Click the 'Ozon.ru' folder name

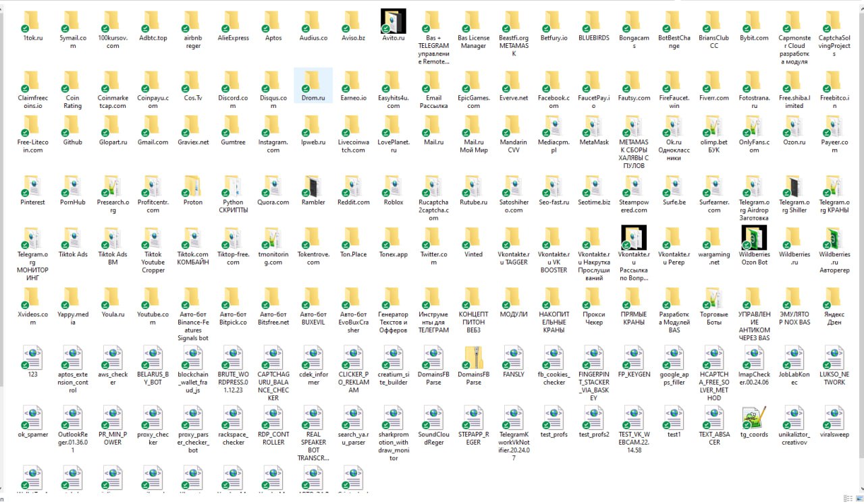(x=794, y=142)
